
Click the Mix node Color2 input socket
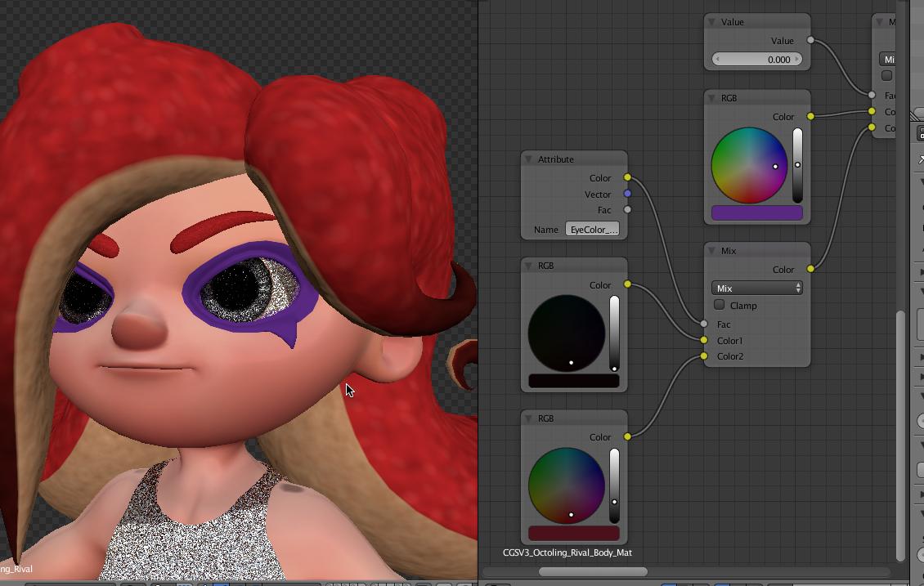click(704, 356)
